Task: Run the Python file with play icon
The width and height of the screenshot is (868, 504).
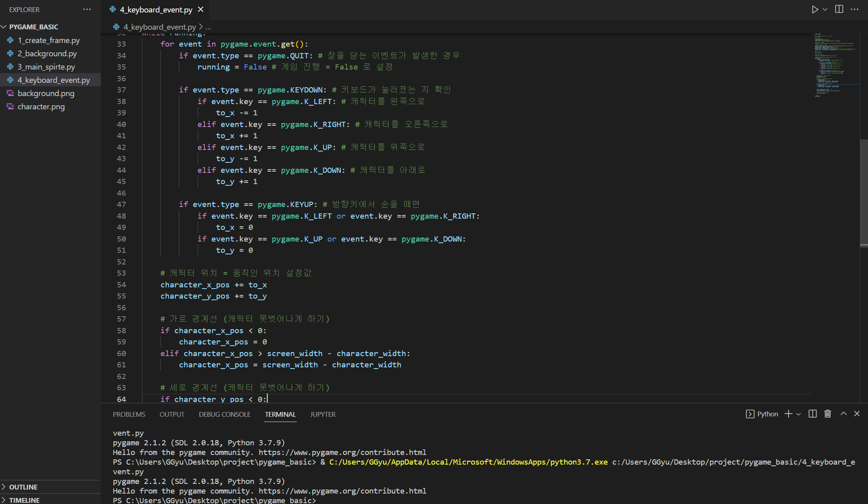Action: pyautogui.click(x=815, y=9)
